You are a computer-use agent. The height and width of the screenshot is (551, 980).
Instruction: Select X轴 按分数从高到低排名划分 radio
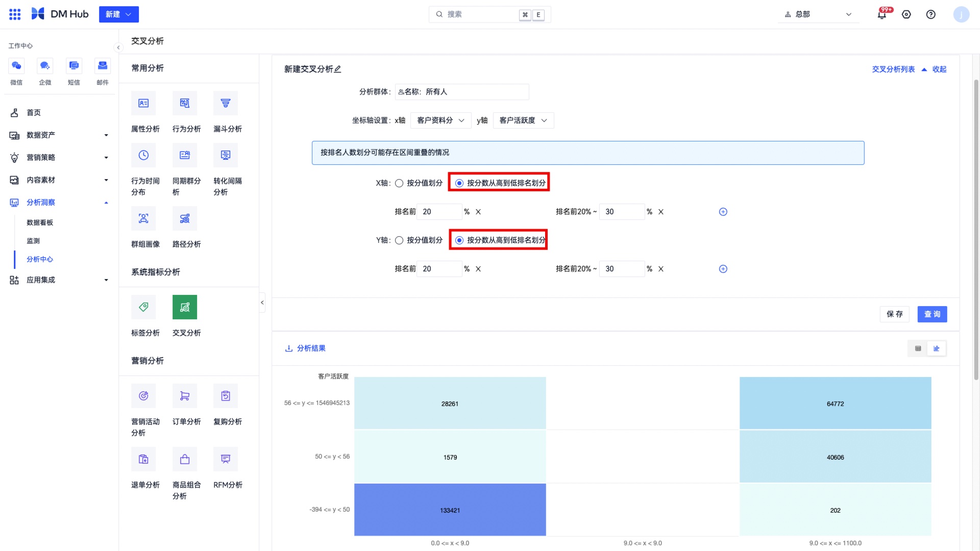[x=459, y=183]
